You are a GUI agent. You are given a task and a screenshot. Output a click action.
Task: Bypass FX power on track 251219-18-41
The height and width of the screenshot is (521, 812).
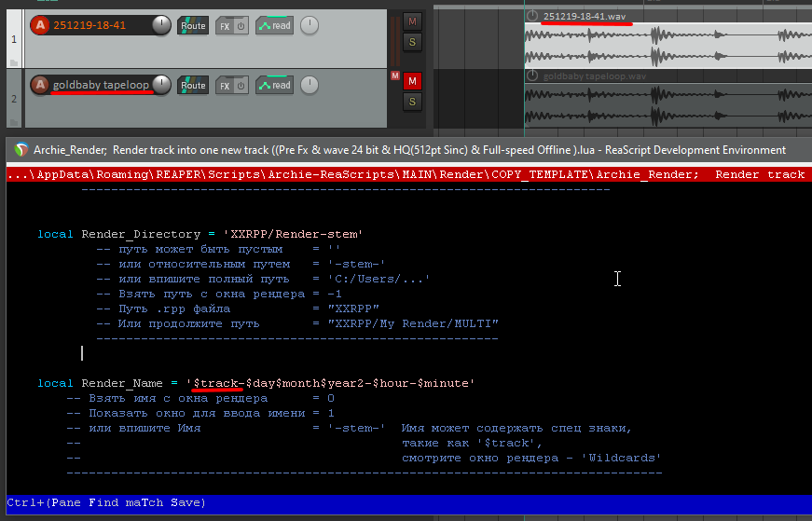click(x=241, y=26)
